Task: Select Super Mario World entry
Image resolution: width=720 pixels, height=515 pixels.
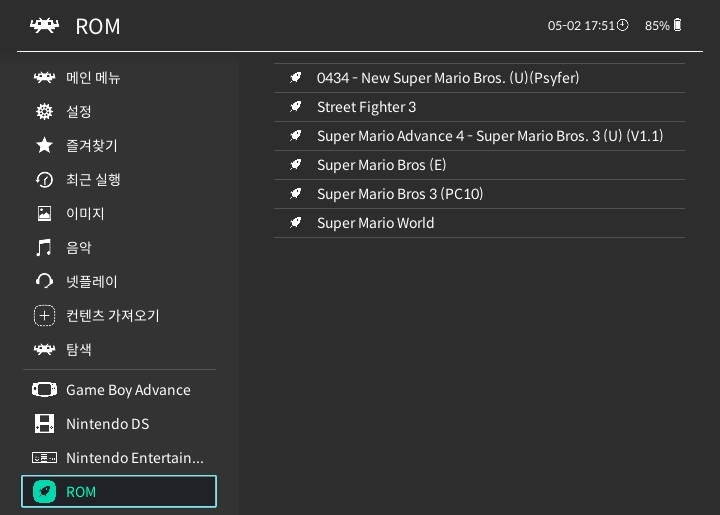Action: point(479,223)
